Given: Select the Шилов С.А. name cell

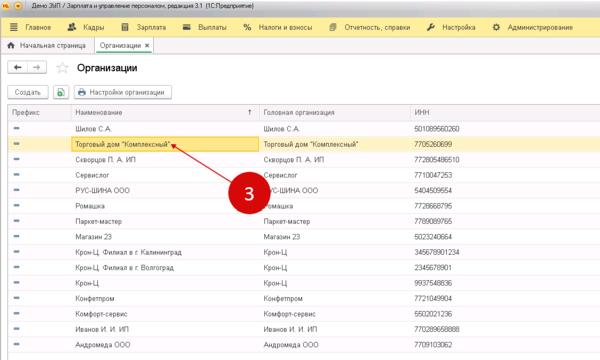Looking at the screenshot, I should (165, 129).
